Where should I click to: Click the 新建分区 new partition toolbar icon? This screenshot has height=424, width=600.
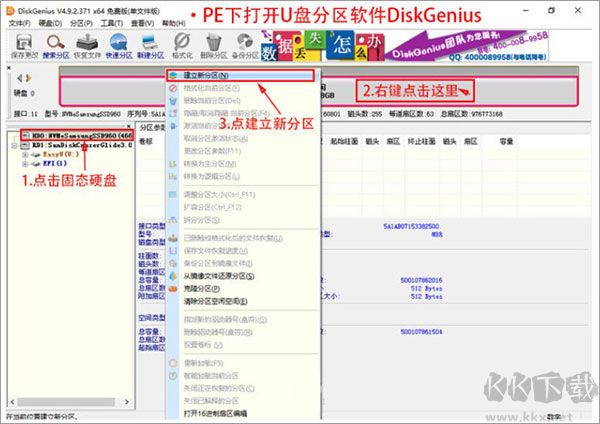(150, 46)
